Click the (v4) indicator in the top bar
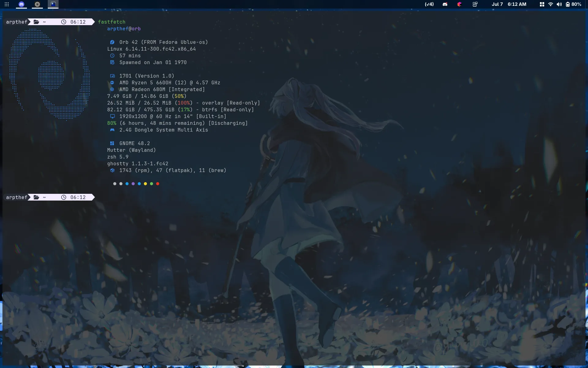 (429, 4)
